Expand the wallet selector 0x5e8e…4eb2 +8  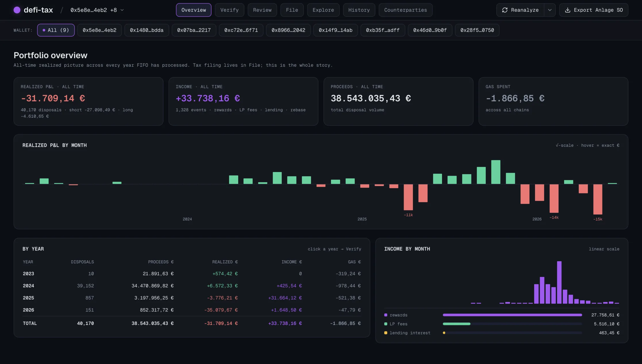tap(97, 10)
